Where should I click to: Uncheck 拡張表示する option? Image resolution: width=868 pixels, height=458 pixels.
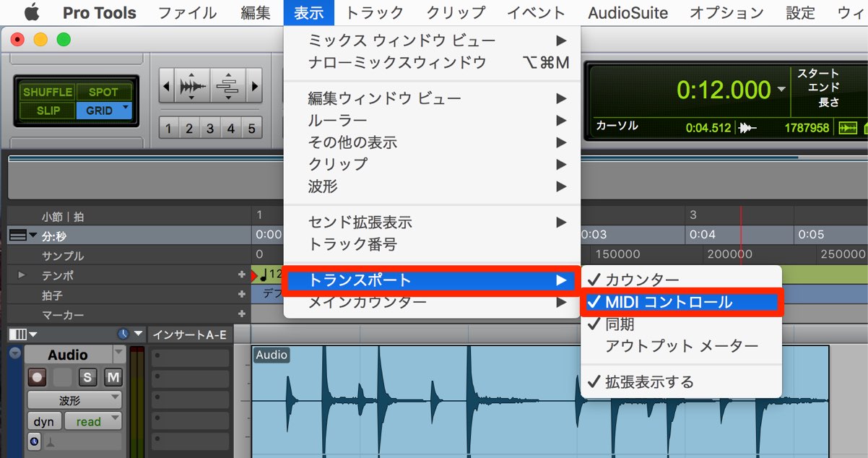[681, 381]
